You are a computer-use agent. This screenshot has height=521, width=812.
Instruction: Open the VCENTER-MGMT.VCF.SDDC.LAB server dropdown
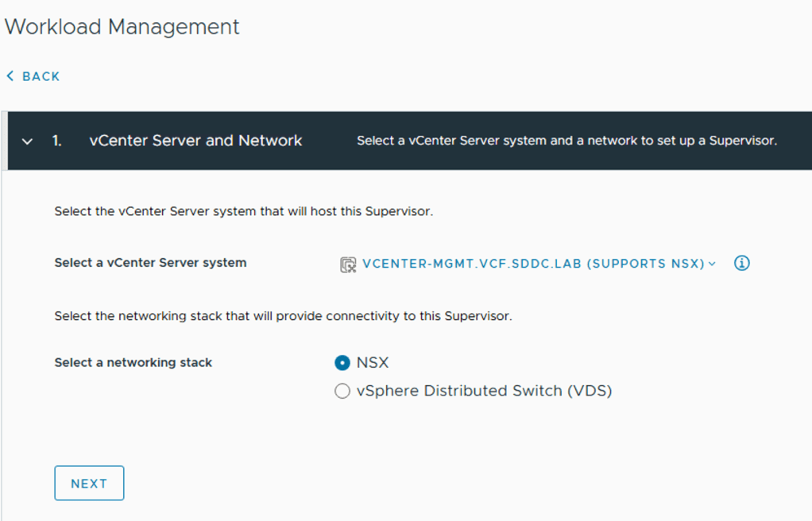coord(532,264)
